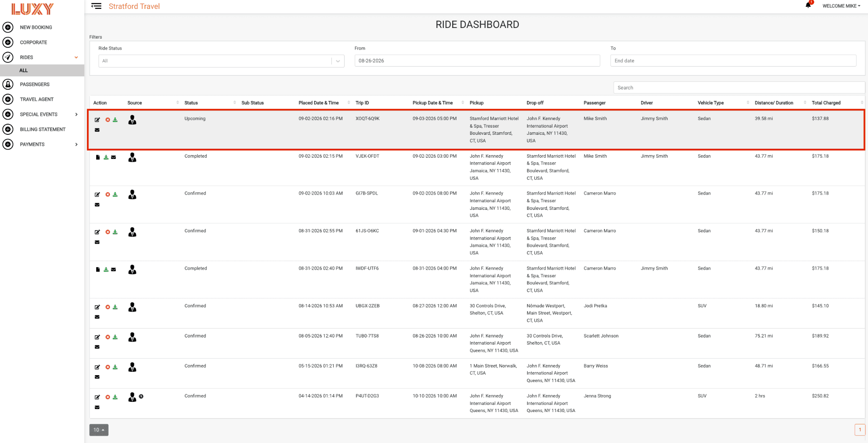
Task: Cancel ride P4UT-D2G3 with red X
Action: [108, 397]
